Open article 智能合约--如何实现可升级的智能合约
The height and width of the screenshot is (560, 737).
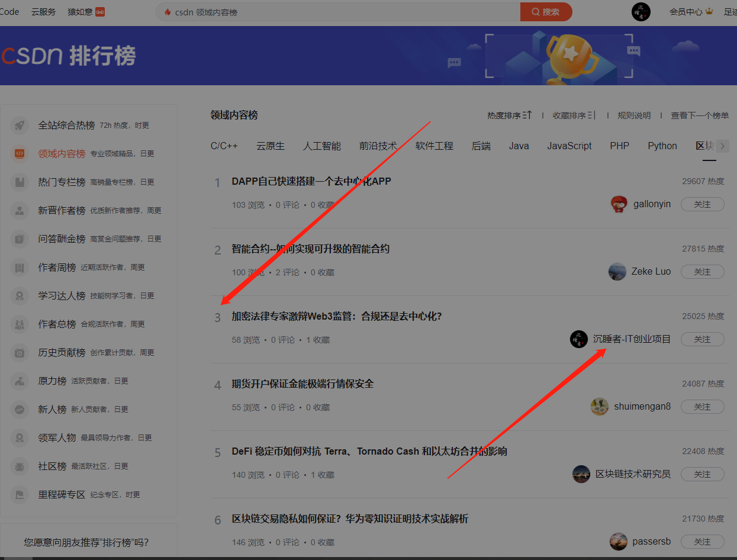[311, 249]
